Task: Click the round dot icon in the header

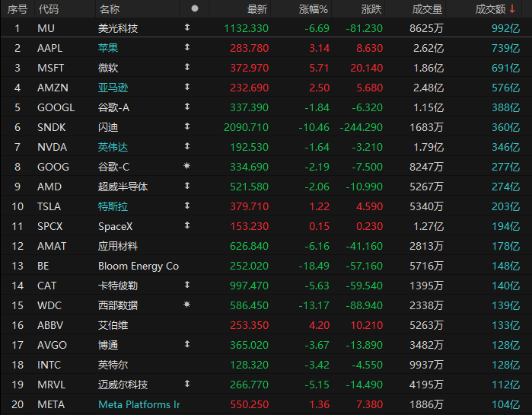Action: (x=195, y=8)
